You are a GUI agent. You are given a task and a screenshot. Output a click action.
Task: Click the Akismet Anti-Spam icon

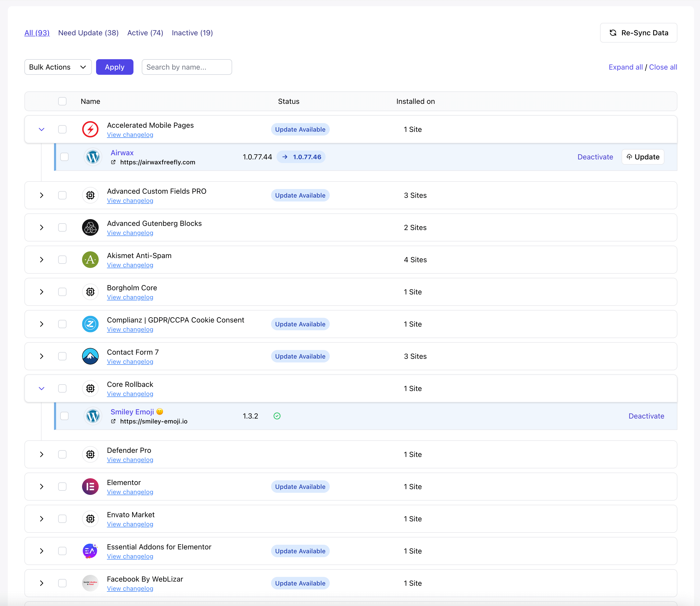coord(90,259)
